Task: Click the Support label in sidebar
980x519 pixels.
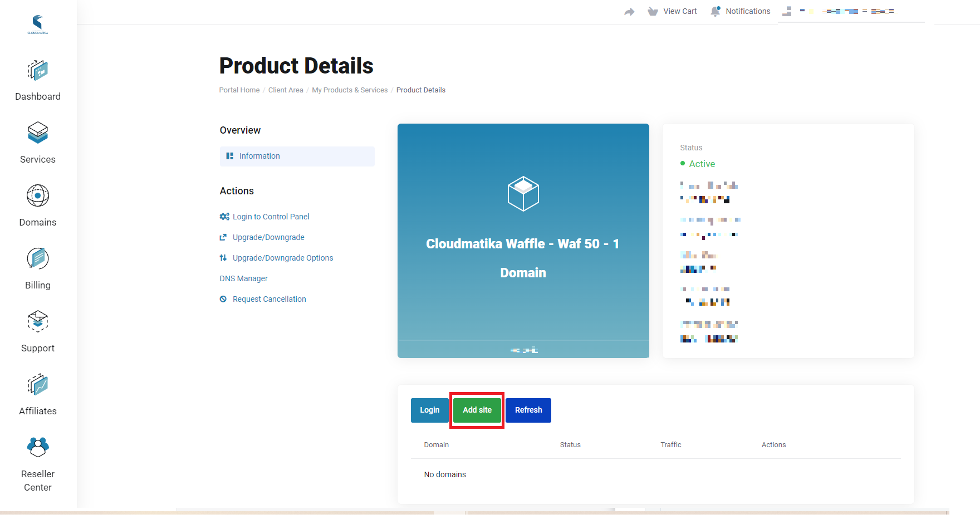Action: (x=38, y=348)
